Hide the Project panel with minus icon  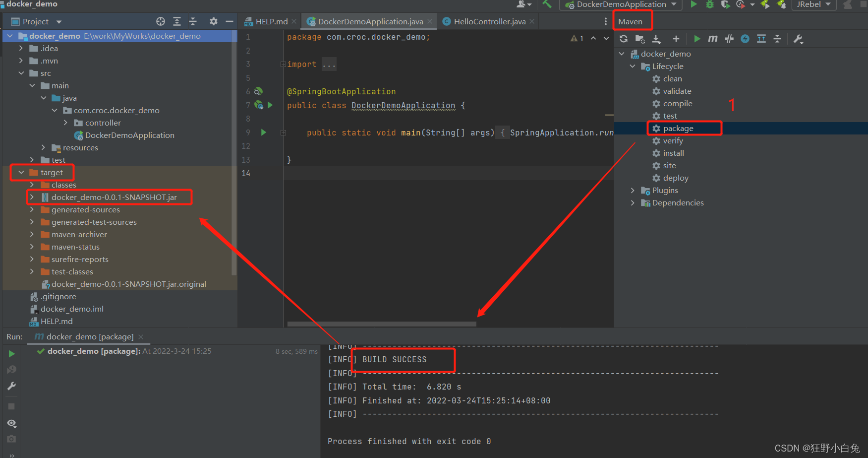(x=229, y=21)
